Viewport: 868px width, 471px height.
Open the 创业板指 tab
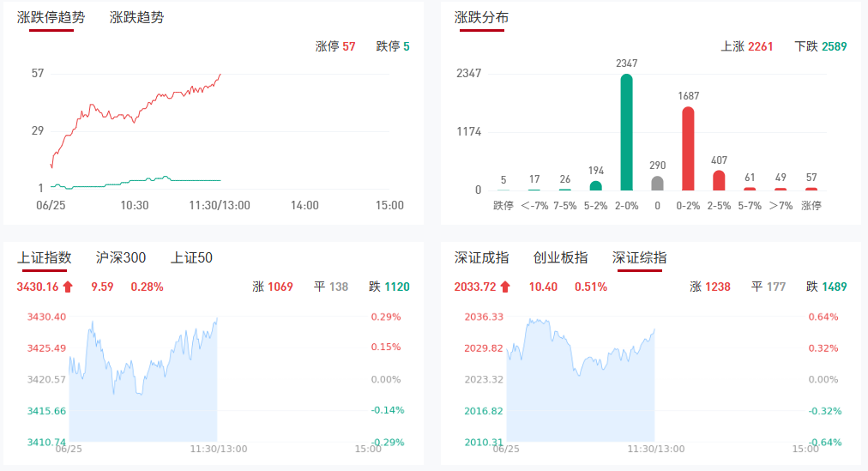(560, 257)
